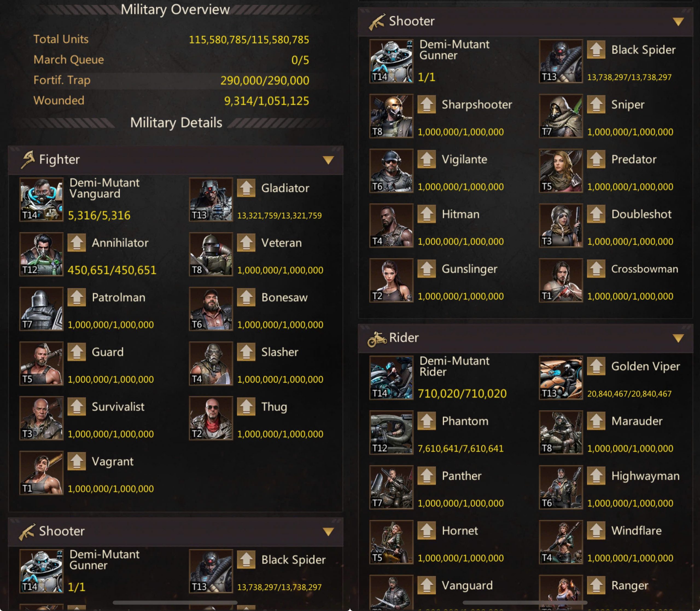Tap the Hornet upgrade arrow icon
This screenshot has width=700, height=611.
pos(427,531)
